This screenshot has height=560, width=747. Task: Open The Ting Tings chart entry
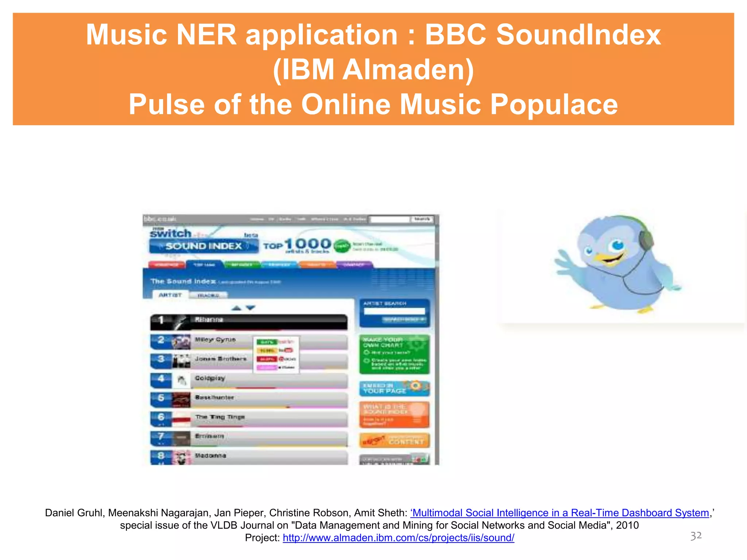(x=249, y=419)
